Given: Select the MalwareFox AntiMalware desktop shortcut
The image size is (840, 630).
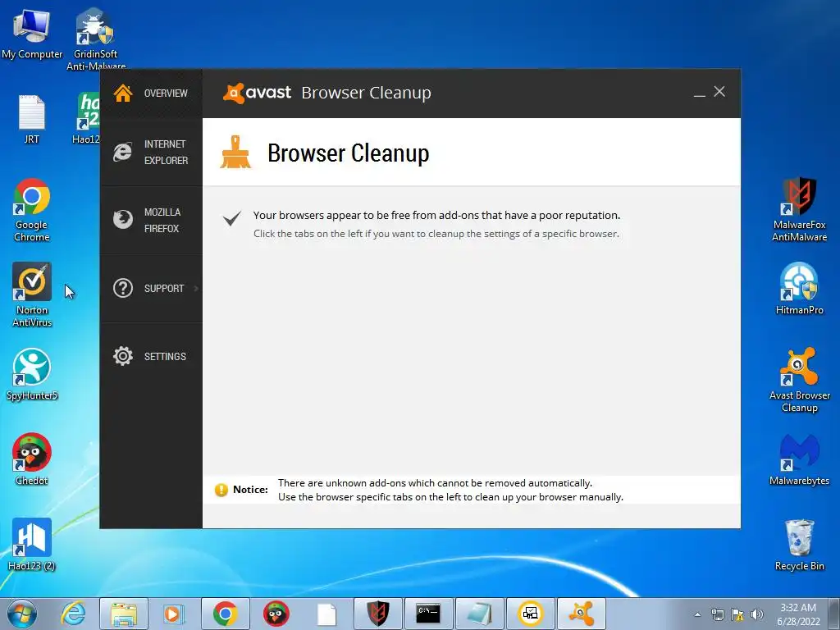Looking at the screenshot, I should click(799, 209).
